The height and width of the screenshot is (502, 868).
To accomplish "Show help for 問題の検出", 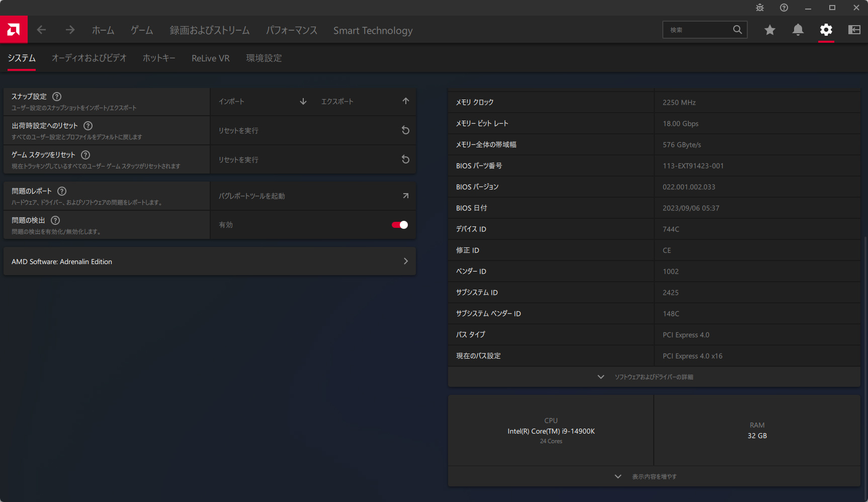I will coord(55,220).
